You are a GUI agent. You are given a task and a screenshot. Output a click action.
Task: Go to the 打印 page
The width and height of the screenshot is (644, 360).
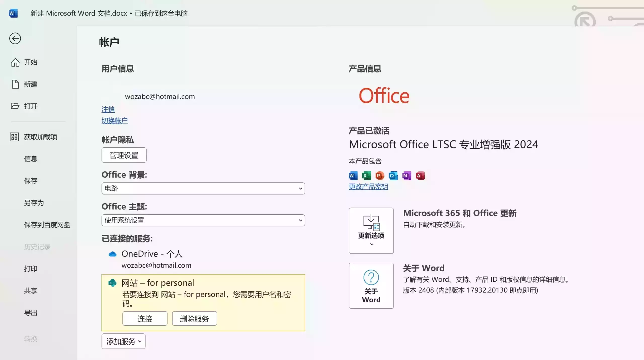31,269
